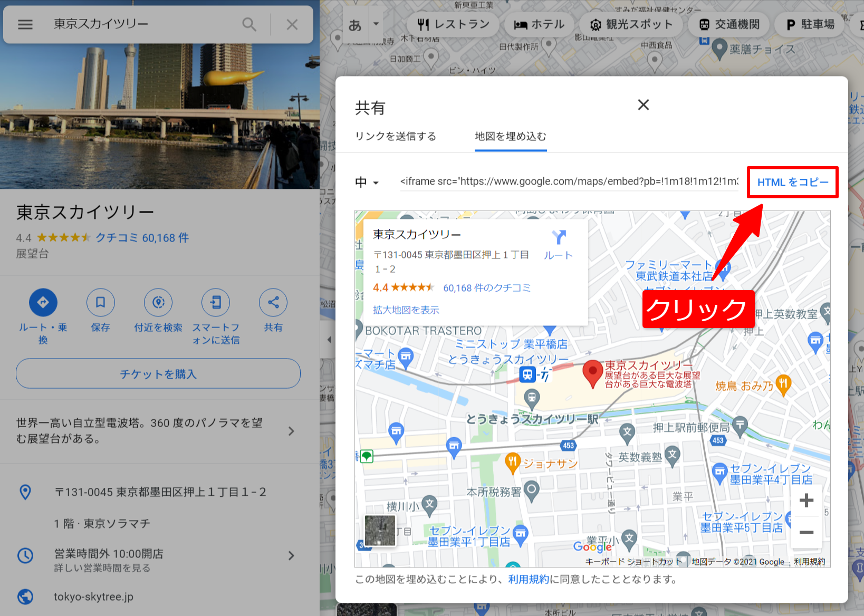Click the レストラン filter chip

click(x=453, y=24)
